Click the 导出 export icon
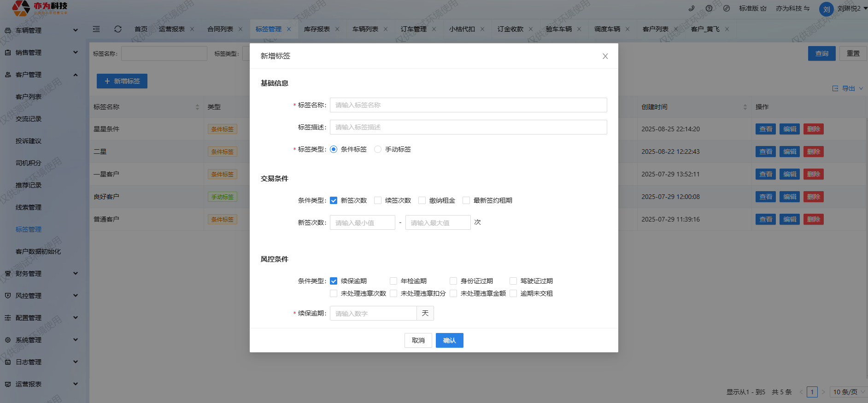Viewport: 868px width, 403px height. coord(835,88)
